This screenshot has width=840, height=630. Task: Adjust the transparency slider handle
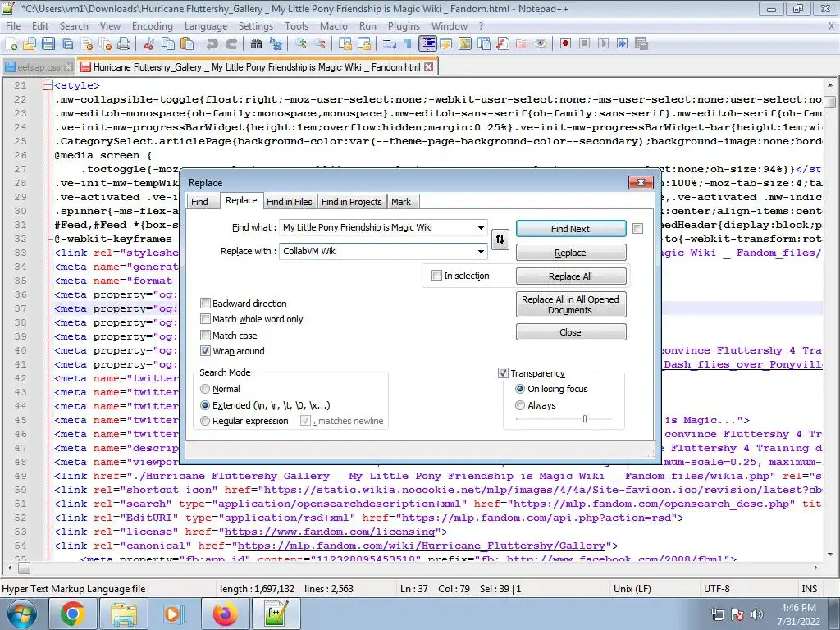[585, 419]
